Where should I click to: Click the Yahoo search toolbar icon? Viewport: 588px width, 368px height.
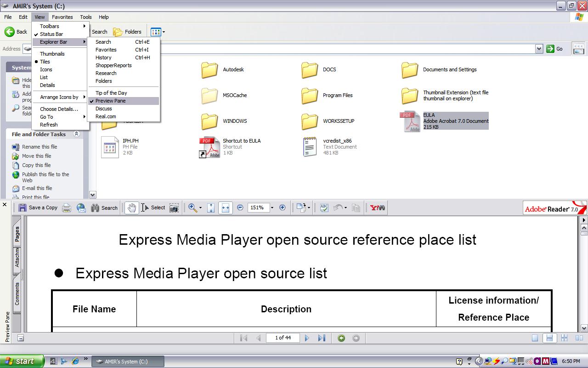pos(378,208)
